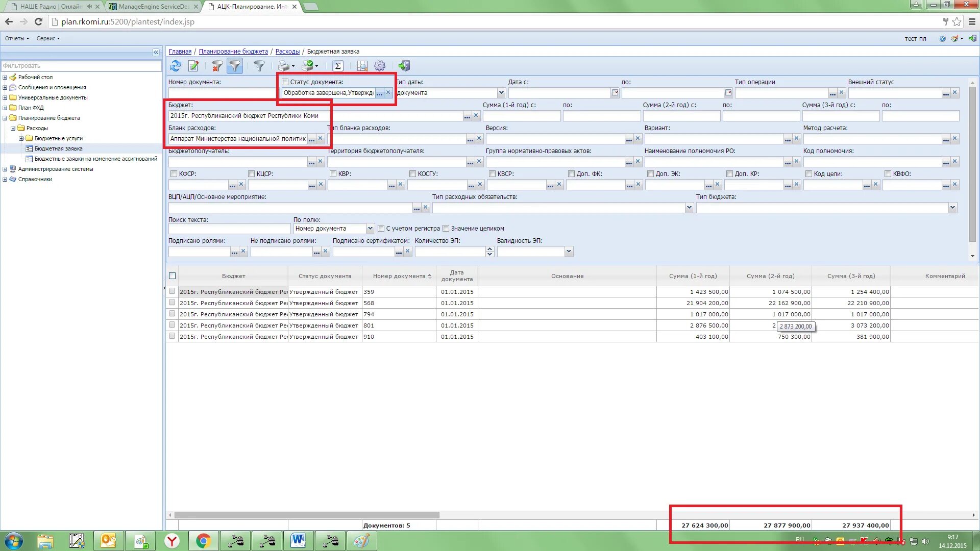Click into the Поиск текста input field

click(x=229, y=229)
